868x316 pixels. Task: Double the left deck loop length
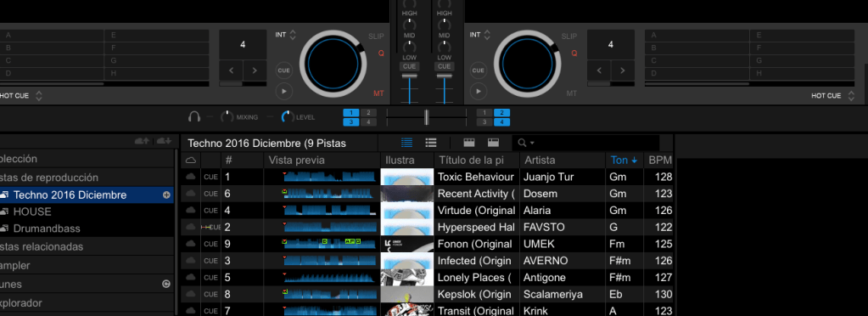(255, 71)
